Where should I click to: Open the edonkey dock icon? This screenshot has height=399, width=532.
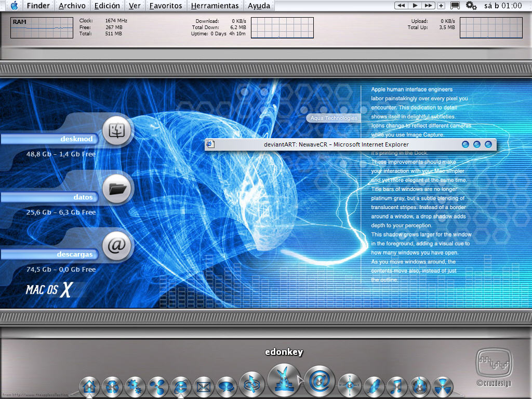click(x=284, y=380)
